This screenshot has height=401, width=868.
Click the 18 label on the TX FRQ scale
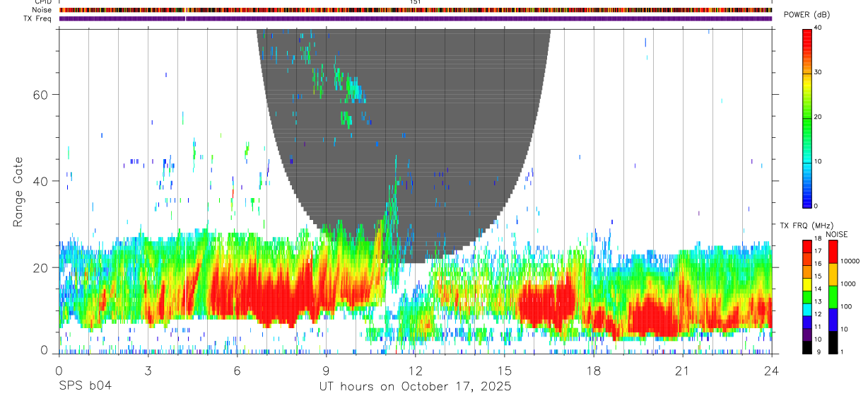click(818, 240)
